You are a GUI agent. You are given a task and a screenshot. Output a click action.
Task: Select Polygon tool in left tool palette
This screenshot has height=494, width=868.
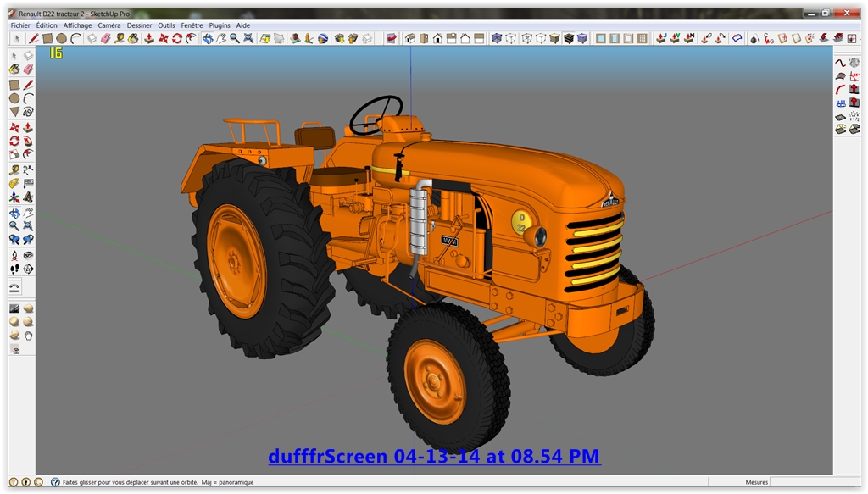[14, 112]
